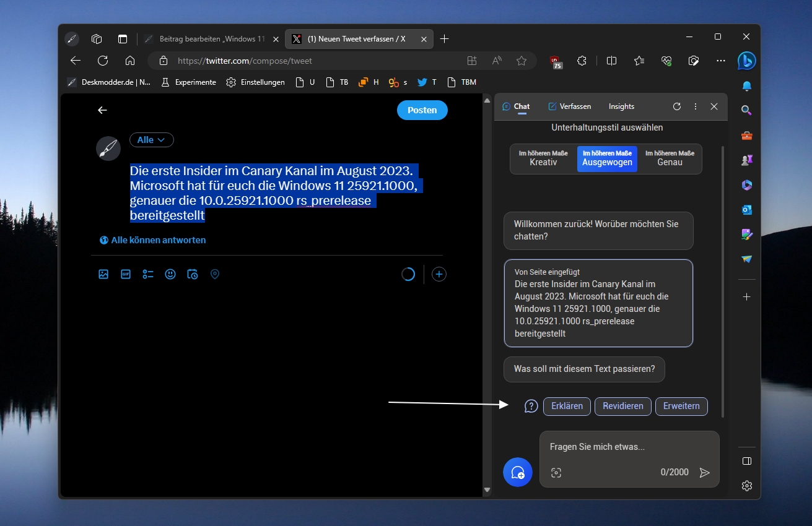Open the Image Creator icon in sidebar
This screenshot has width=812, height=526.
point(747,235)
